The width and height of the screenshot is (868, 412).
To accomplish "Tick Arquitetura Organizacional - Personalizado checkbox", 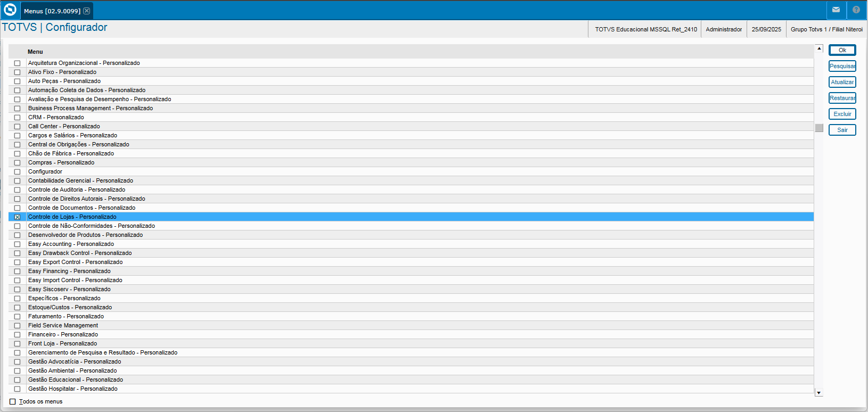I will coord(17,63).
